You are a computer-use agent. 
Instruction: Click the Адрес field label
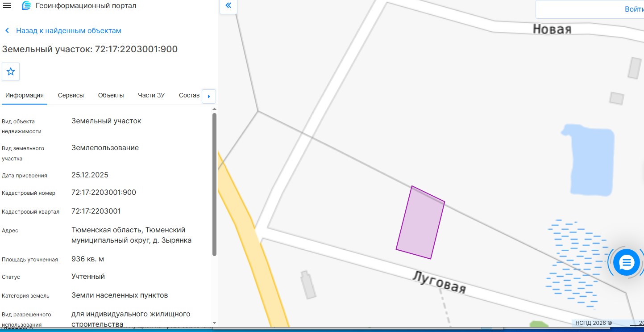pos(10,231)
